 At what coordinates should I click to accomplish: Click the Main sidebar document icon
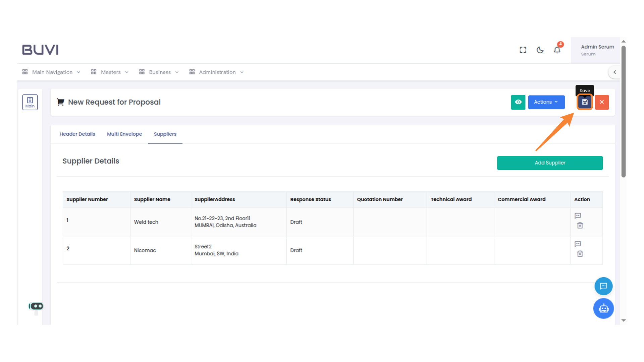(30, 102)
